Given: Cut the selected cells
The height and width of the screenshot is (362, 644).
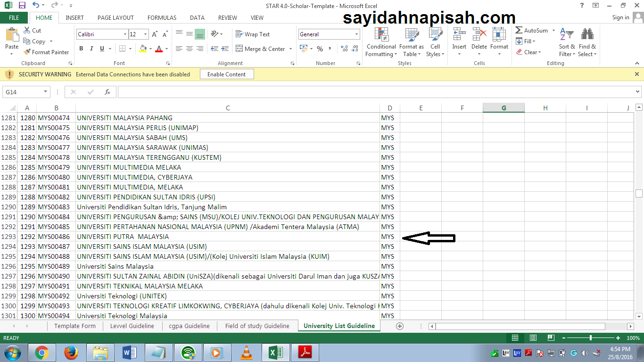Looking at the screenshot, I should point(33,30).
